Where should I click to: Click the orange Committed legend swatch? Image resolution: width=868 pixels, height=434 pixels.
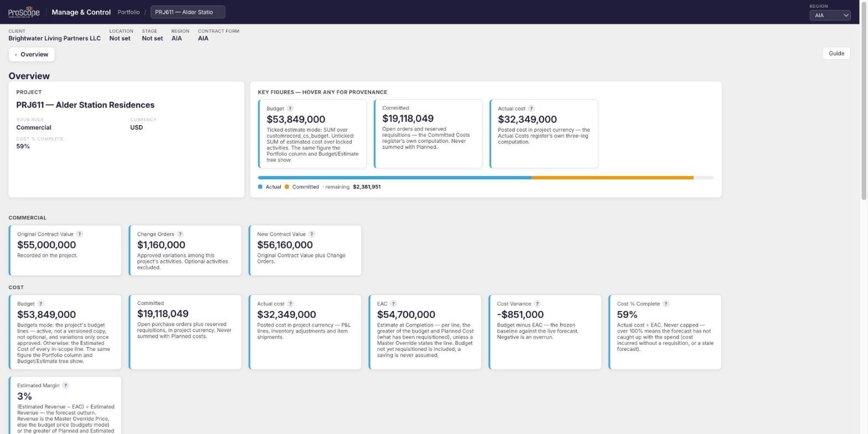pos(287,187)
